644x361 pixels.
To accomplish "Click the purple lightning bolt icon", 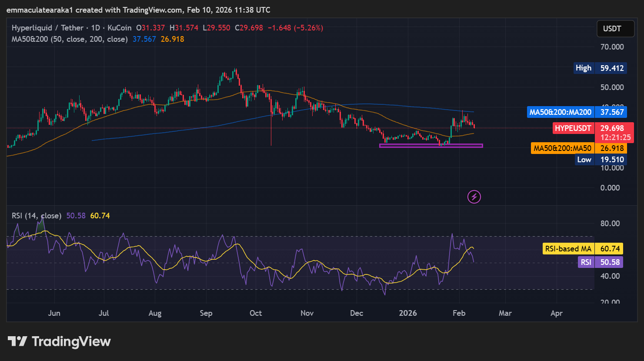I will [474, 197].
